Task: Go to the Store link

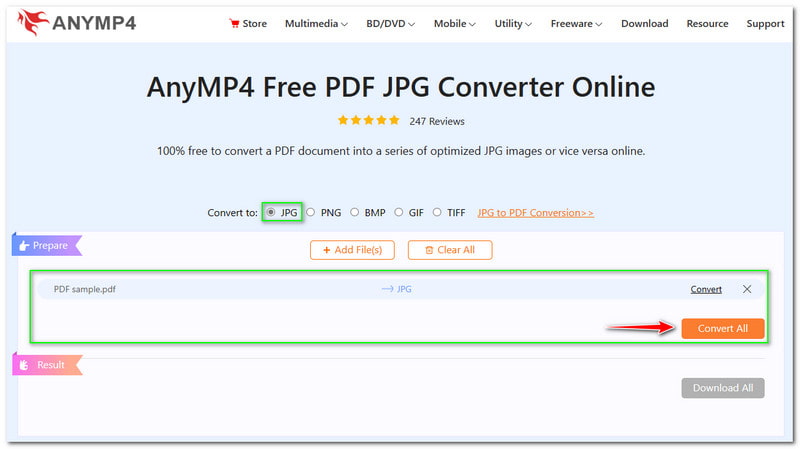Action: 255,23
